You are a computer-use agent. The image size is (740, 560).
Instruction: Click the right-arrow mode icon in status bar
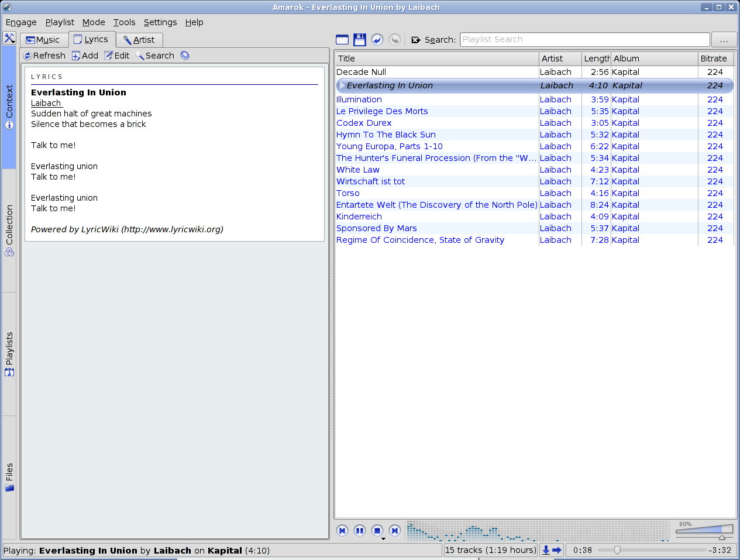[x=557, y=550]
